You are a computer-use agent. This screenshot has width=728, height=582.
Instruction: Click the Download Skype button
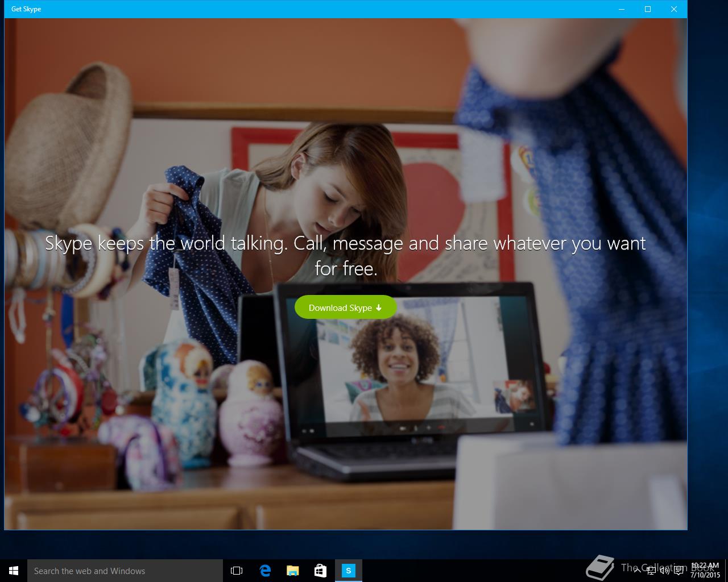coord(345,307)
